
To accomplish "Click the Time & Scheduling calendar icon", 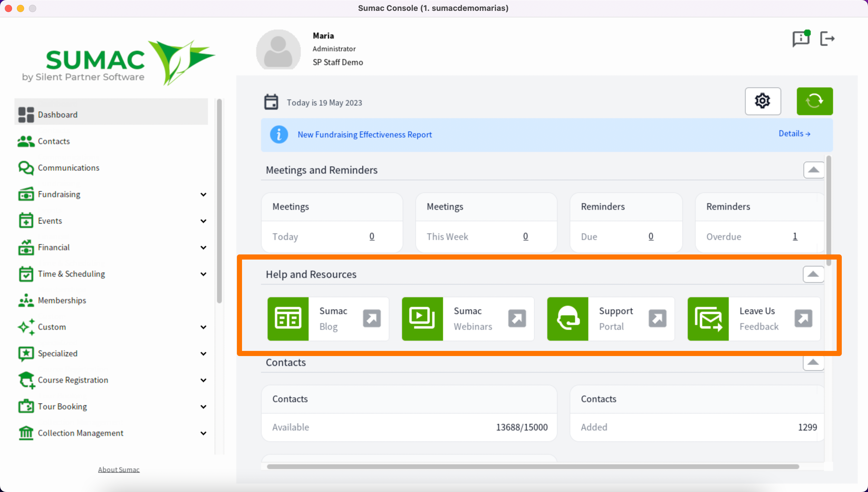I will pyautogui.click(x=26, y=274).
